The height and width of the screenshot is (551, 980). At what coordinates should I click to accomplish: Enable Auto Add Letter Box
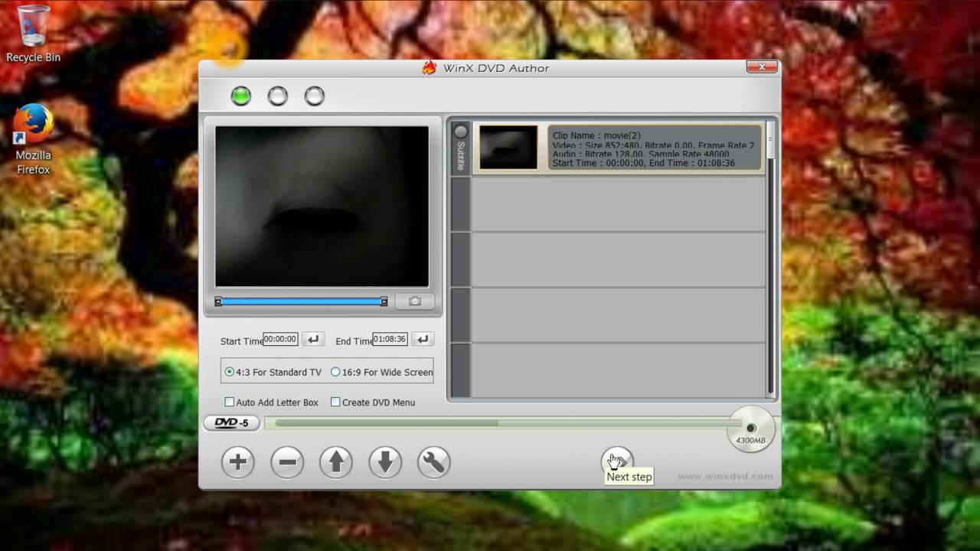(271, 402)
